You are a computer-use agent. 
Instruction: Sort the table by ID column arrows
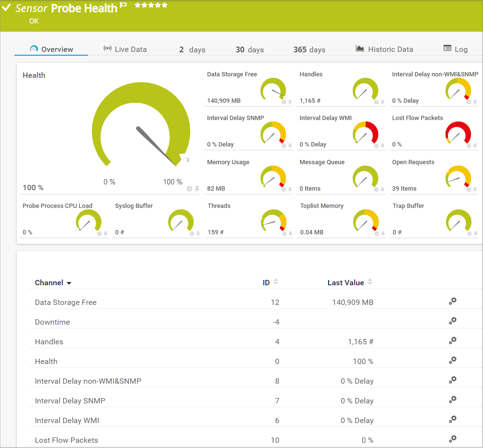click(275, 282)
